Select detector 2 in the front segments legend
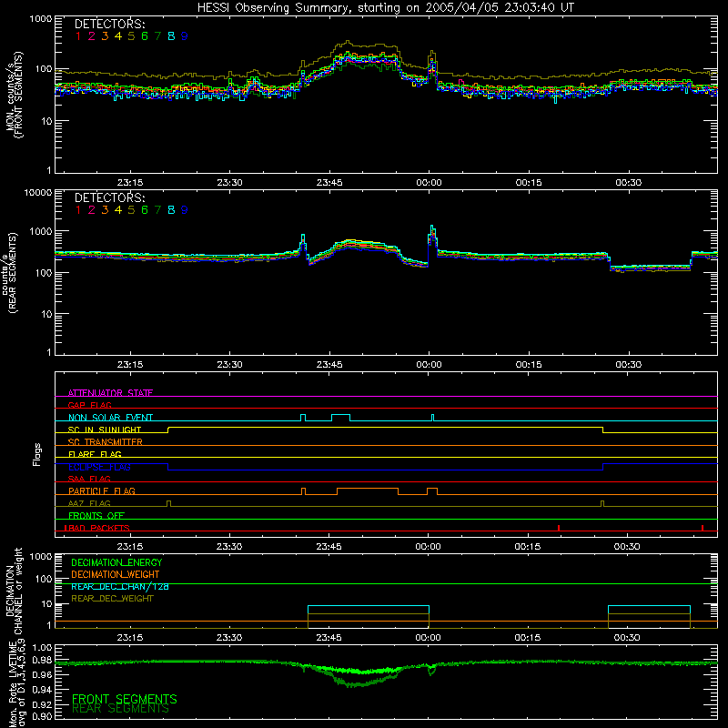Screen dimensions: 728x728 (92, 36)
